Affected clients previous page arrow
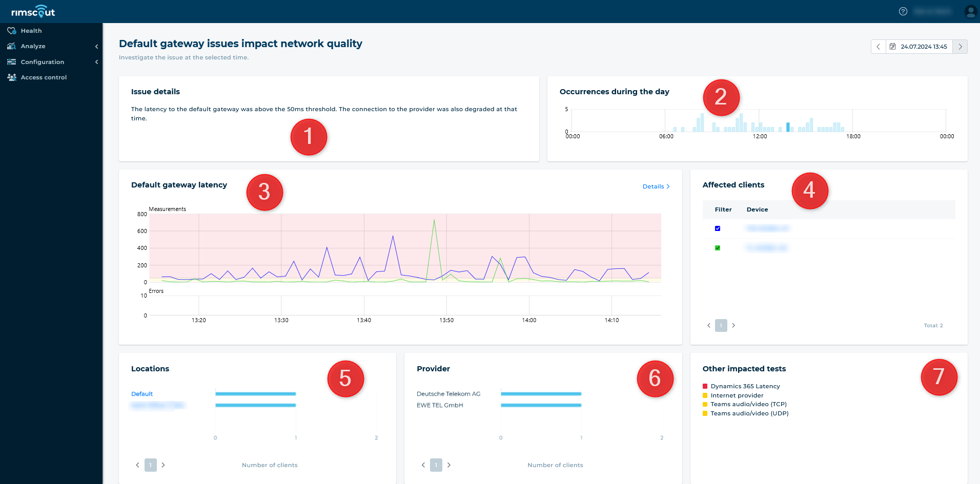 click(709, 325)
